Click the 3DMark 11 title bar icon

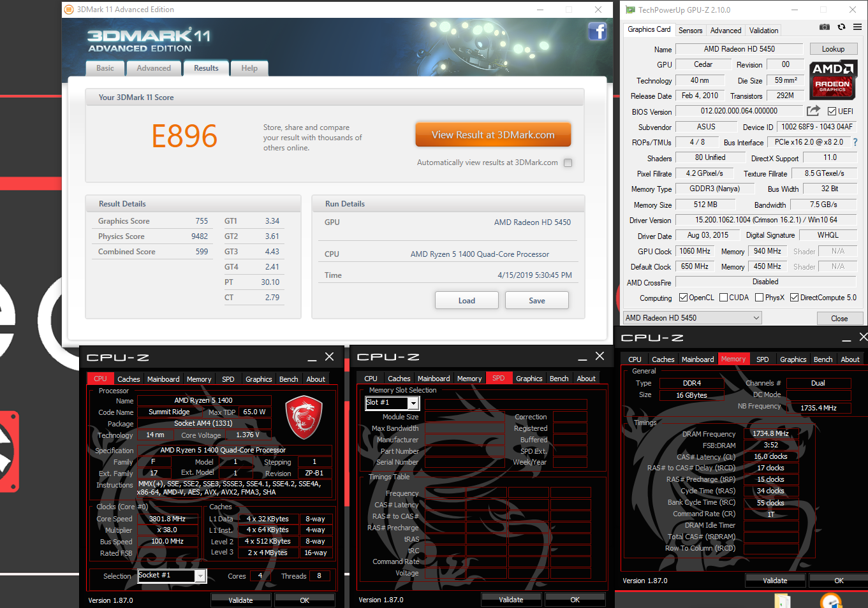click(x=69, y=10)
